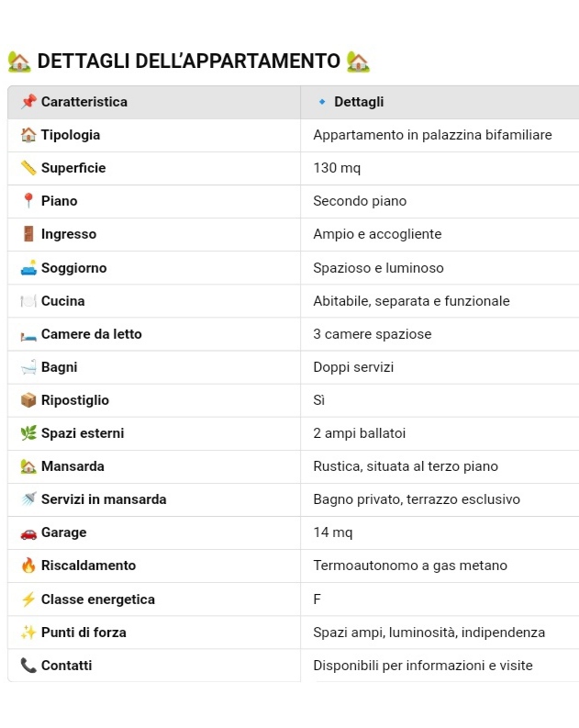Click the ruler icon next to Superficie
579x728 pixels.
[28, 168]
